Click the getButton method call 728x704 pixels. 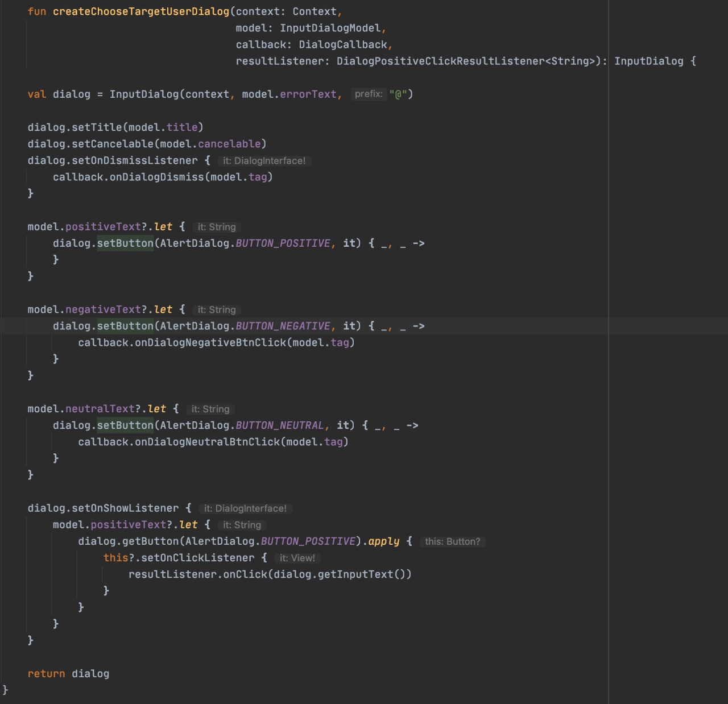click(x=151, y=541)
